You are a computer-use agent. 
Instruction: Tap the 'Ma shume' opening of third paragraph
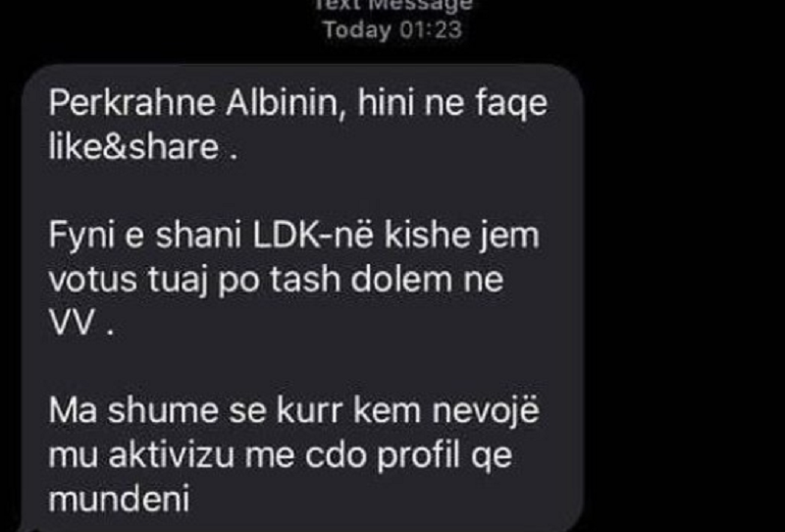[x=133, y=410]
